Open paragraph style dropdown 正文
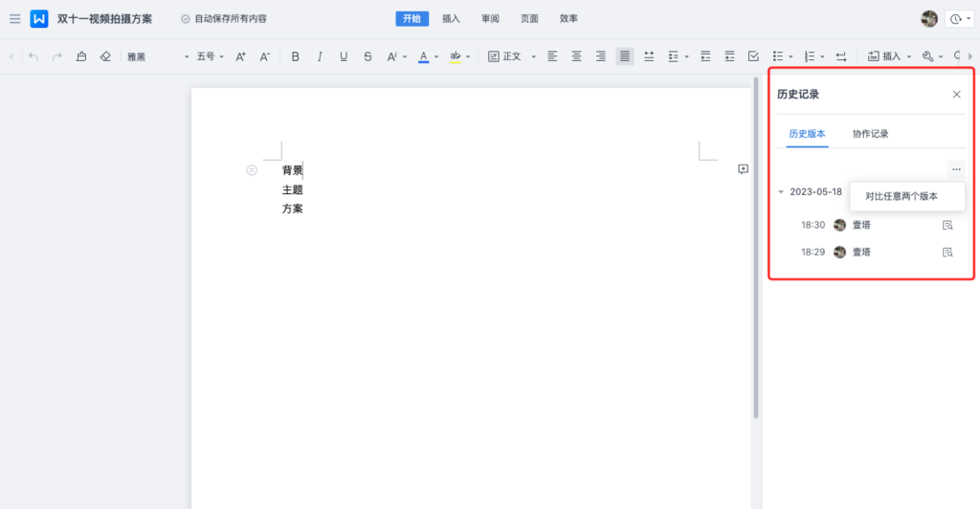The height and width of the screenshot is (509, 980). click(512, 56)
